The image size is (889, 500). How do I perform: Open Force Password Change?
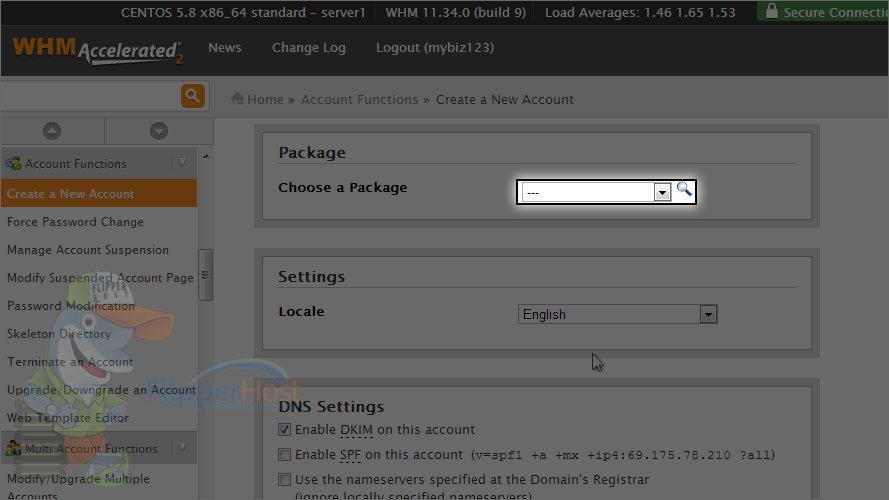75,222
